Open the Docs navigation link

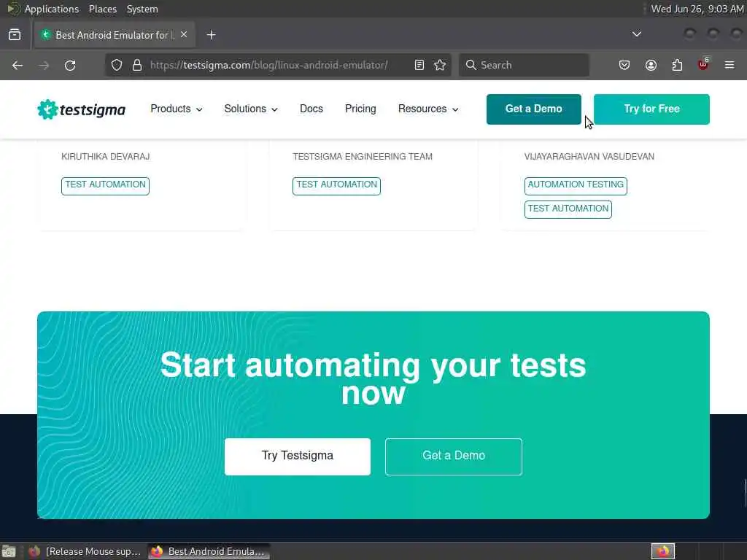pos(311,109)
